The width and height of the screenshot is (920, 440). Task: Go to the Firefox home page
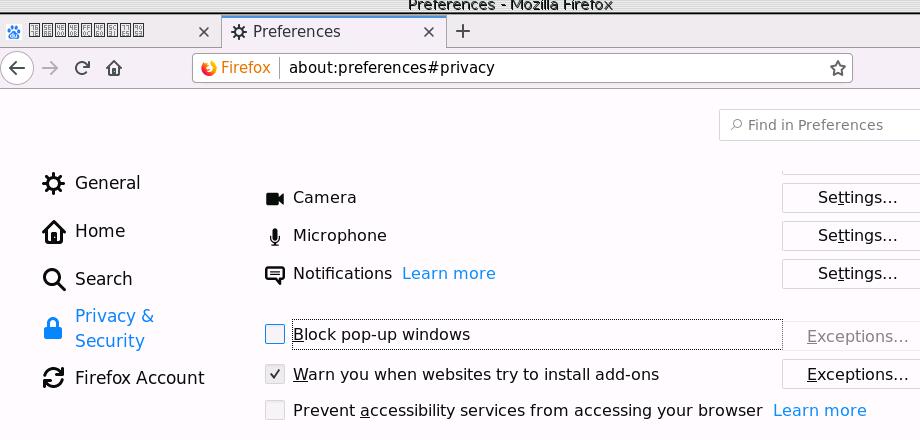point(114,68)
